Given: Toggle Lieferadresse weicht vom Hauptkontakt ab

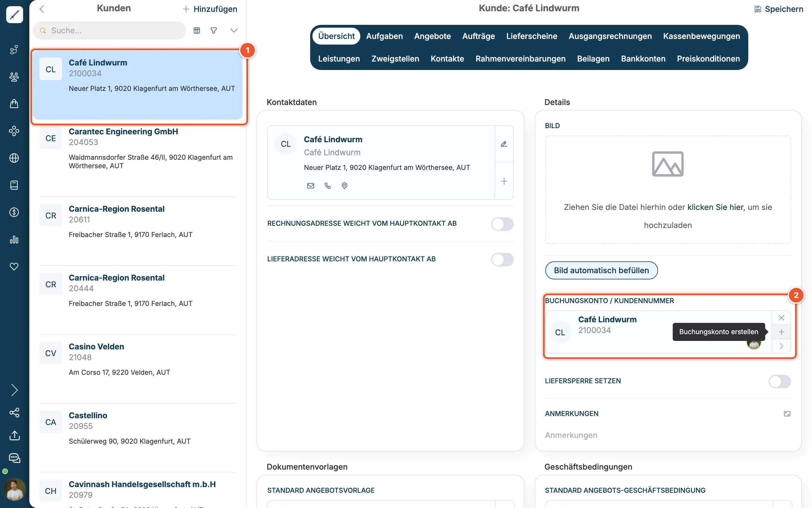Looking at the screenshot, I should [x=502, y=260].
